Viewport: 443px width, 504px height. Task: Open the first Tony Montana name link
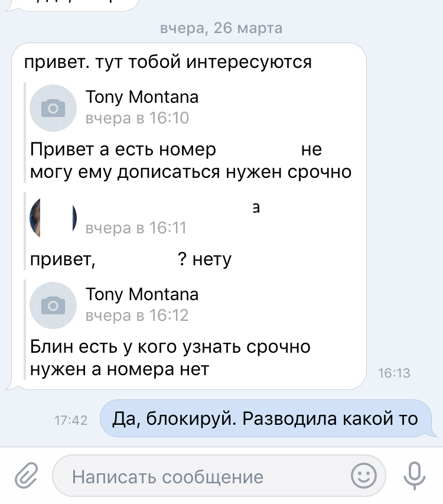142,97
